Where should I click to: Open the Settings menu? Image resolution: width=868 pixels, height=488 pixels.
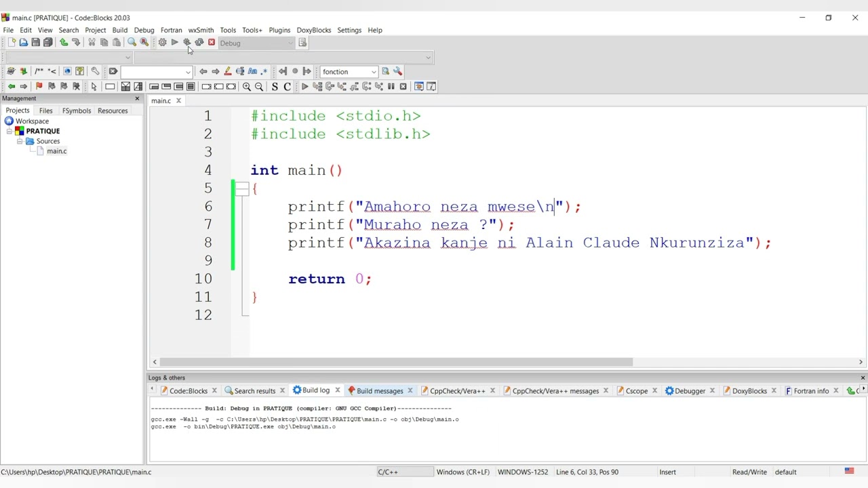click(349, 30)
